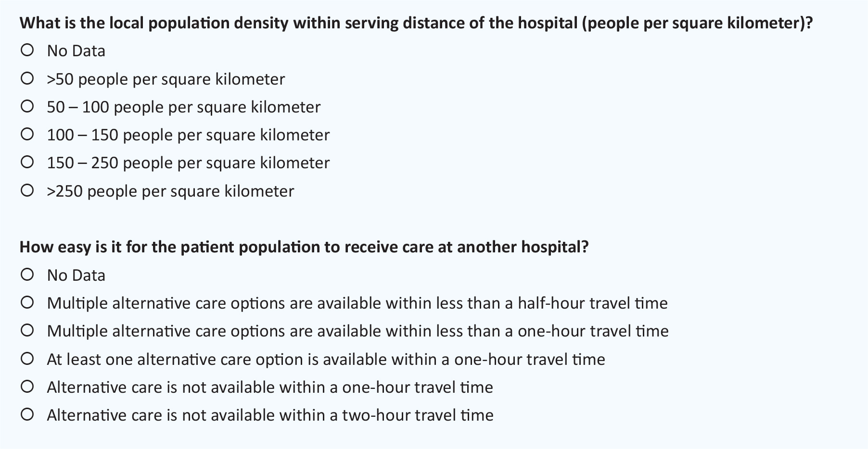
Task: Click the 'half-hour travel time' option label
Action: tap(357, 303)
